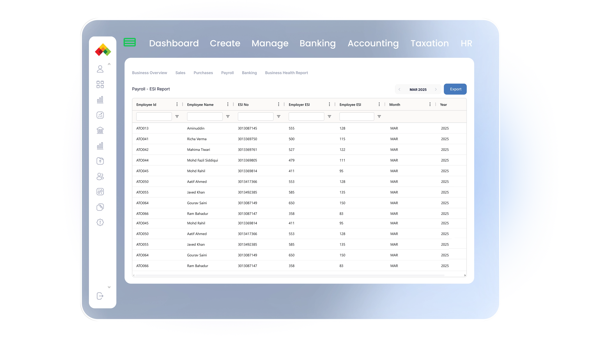Open the alert badge sidebar icon
The width and height of the screenshot is (601, 364).
tap(100, 222)
